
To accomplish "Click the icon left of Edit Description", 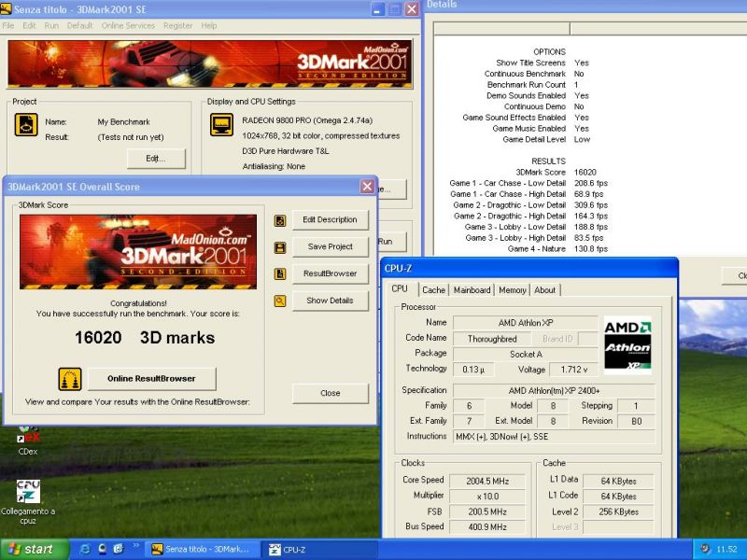I will (280, 220).
